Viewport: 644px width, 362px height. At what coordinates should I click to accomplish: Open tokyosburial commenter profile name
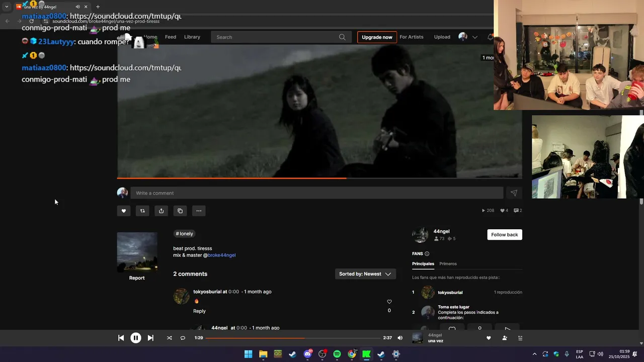point(207,292)
